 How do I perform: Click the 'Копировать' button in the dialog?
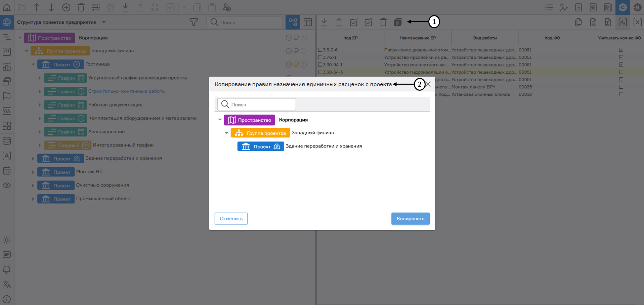coord(410,218)
